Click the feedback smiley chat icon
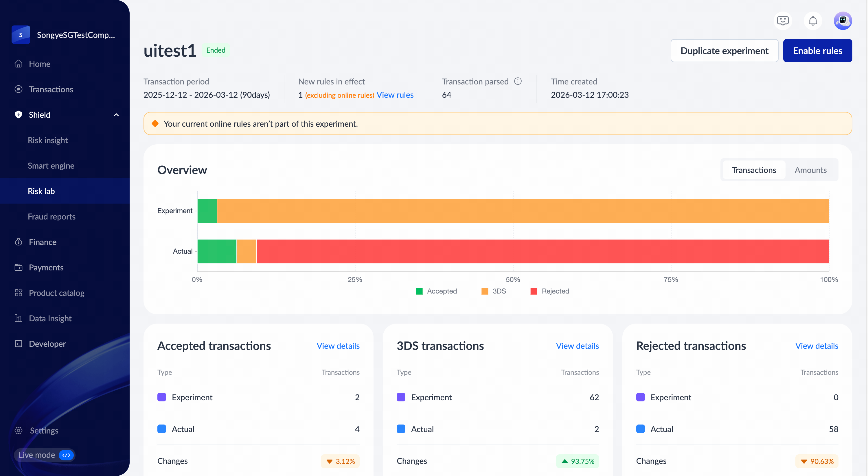The height and width of the screenshot is (476, 868). [x=782, y=21]
